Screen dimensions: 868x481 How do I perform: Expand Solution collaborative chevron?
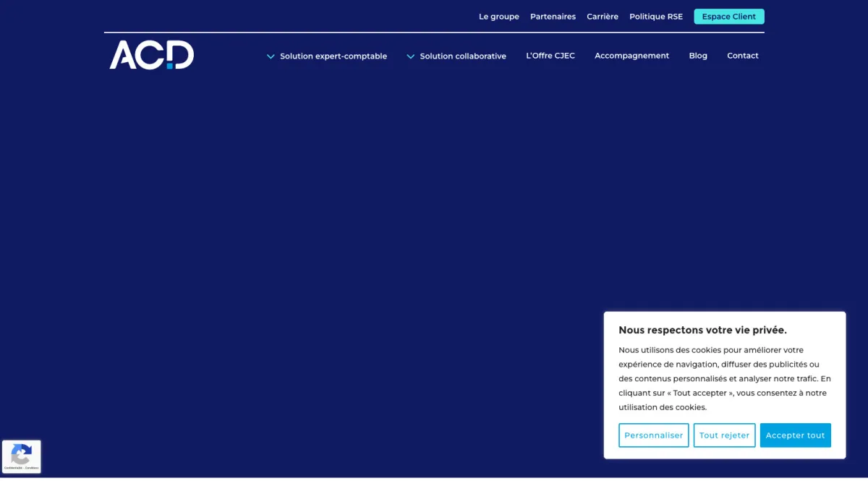tap(410, 56)
